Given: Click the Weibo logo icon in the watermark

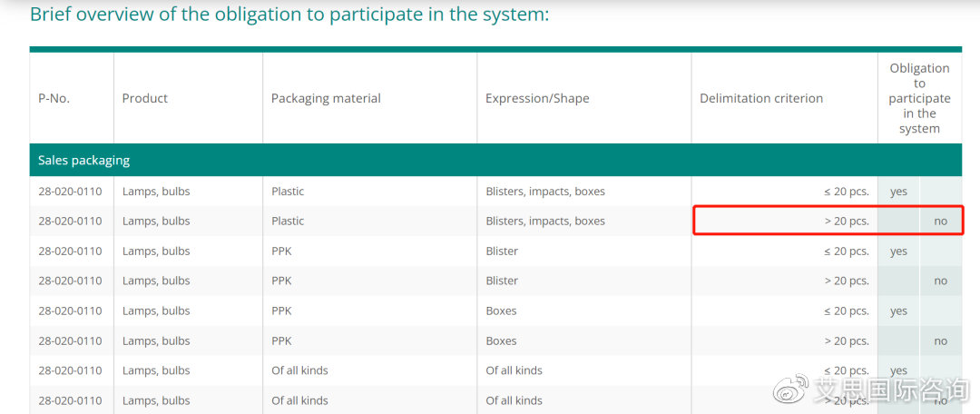Looking at the screenshot, I should (x=789, y=391).
